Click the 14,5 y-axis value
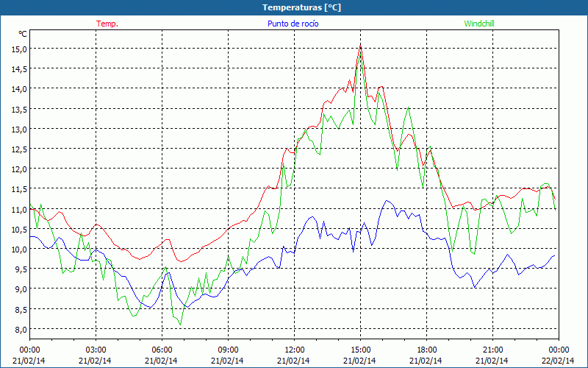Viewport: 588px width, 368px height. coord(20,68)
